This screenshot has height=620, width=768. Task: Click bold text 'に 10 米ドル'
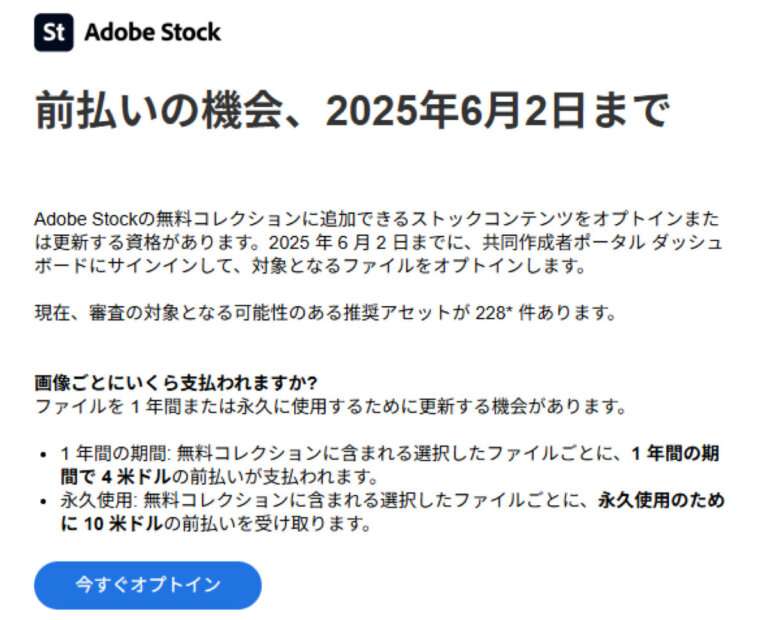point(111,524)
